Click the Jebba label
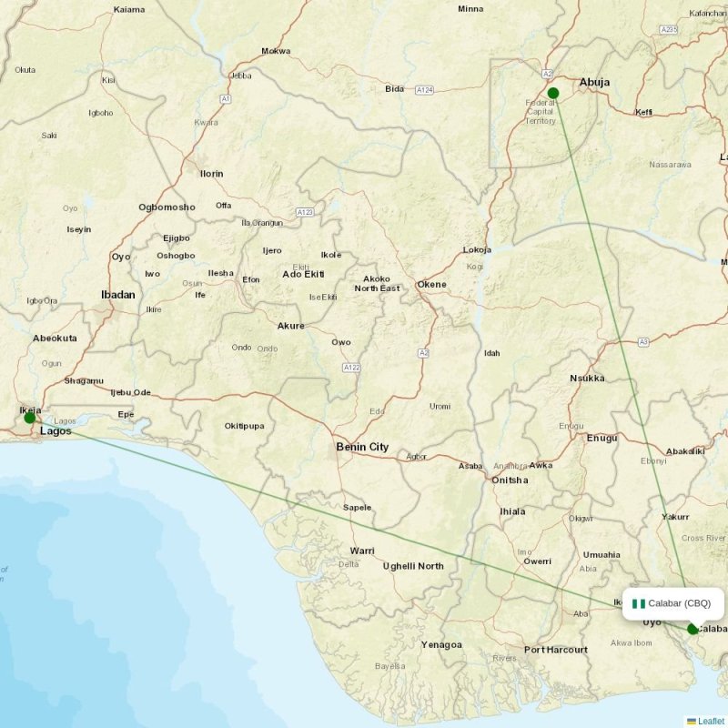This screenshot has width=728, height=728. tap(241, 76)
